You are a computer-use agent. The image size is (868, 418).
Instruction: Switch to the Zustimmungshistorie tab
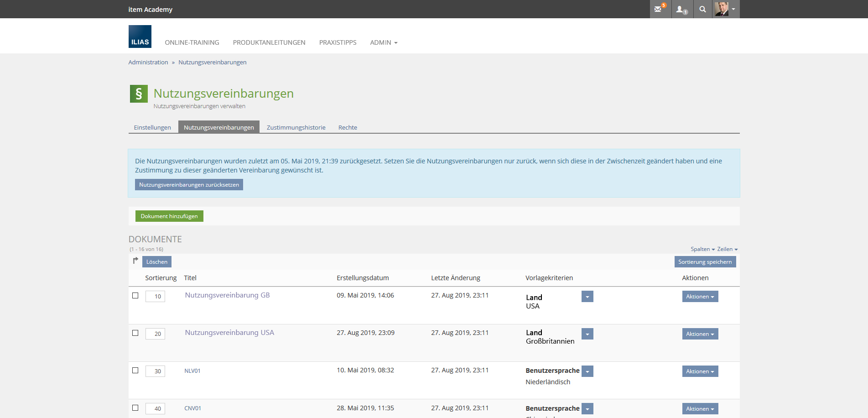click(296, 127)
